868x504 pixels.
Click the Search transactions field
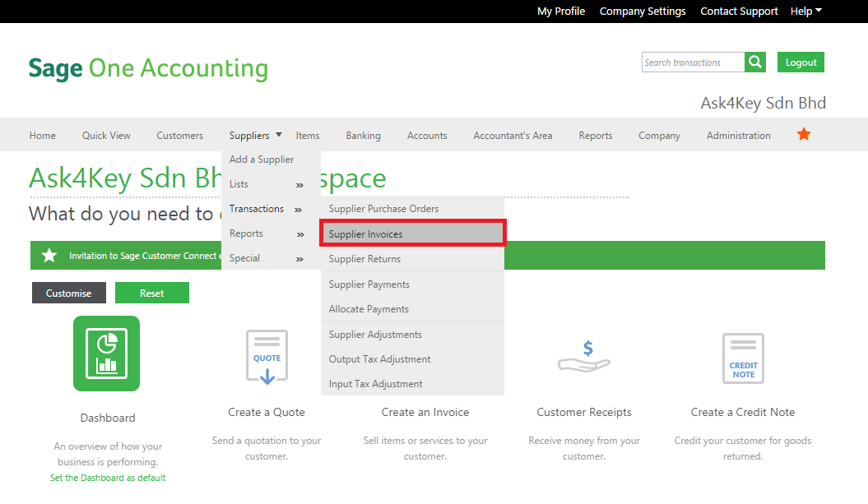click(693, 62)
